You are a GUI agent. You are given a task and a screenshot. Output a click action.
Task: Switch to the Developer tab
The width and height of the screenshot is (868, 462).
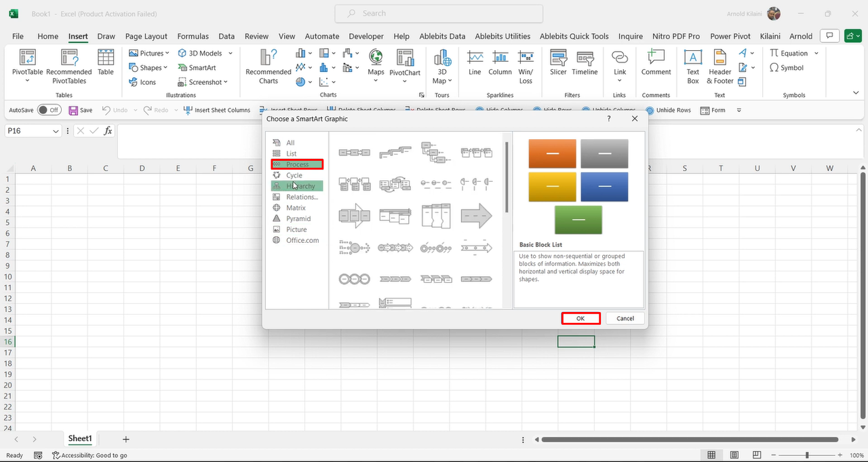(366, 36)
